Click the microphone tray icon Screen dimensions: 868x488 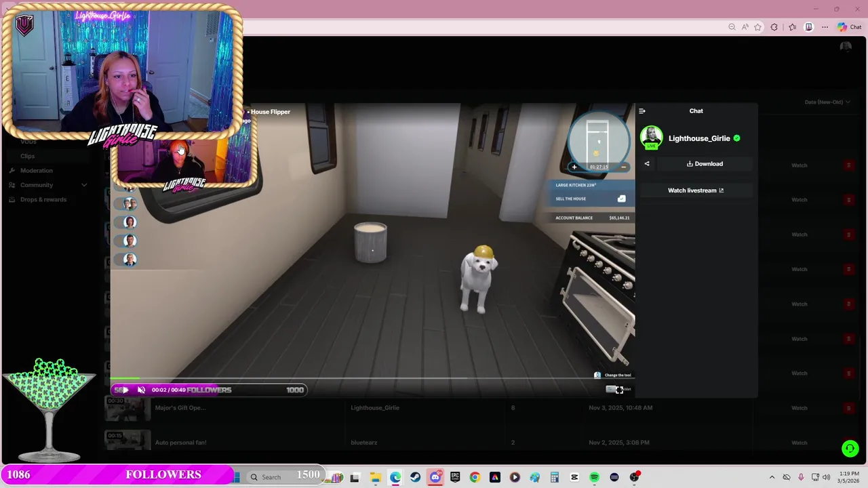coord(801,477)
